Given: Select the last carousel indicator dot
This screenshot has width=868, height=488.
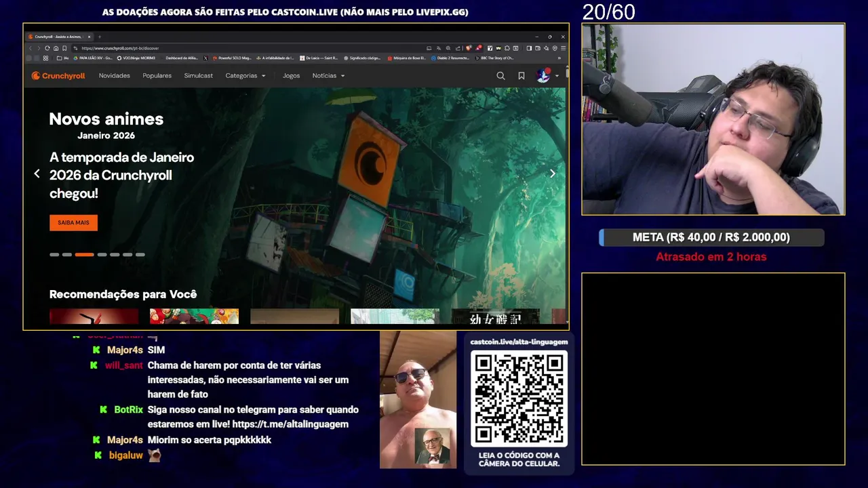Looking at the screenshot, I should tap(140, 255).
